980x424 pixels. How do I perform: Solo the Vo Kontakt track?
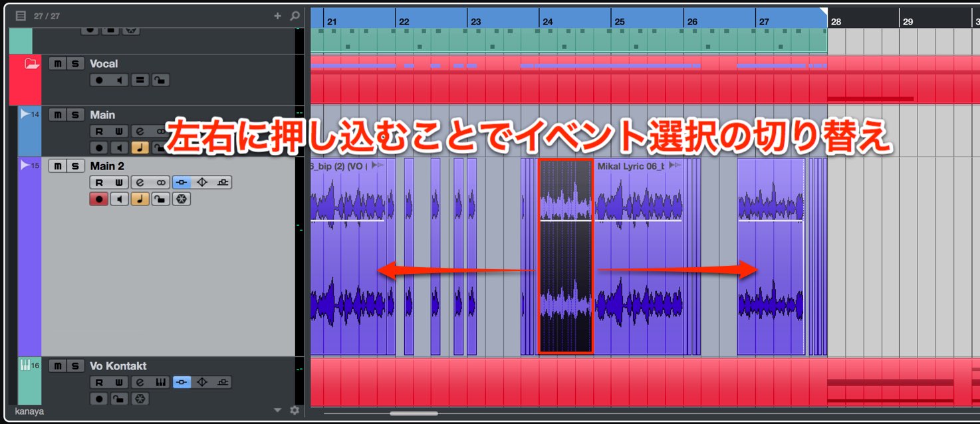tap(76, 366)
